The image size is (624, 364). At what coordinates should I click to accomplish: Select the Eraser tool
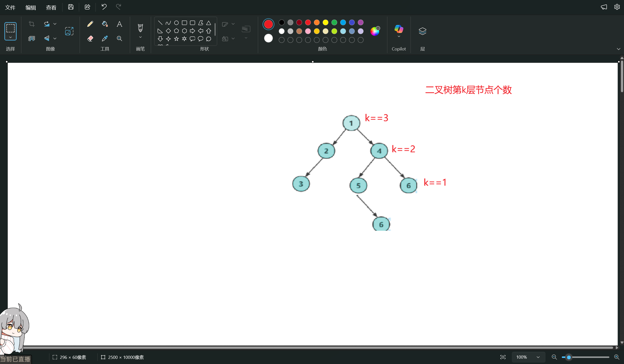point(90,38)
